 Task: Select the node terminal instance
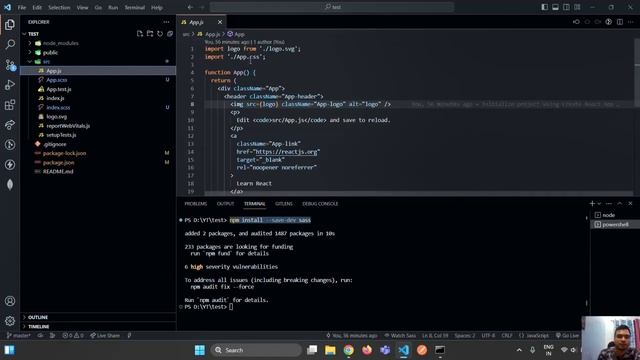[615, 215]
